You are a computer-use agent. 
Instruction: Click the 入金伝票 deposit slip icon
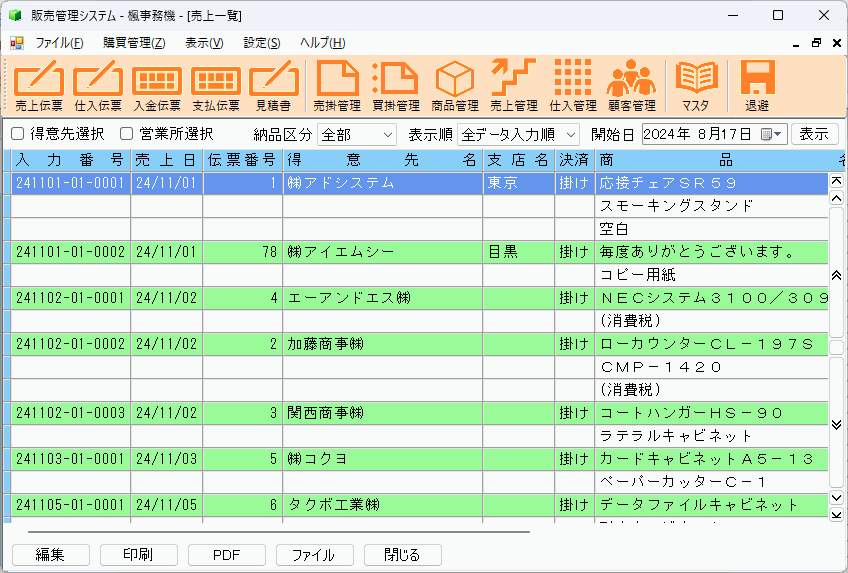(x=157, y=85)
